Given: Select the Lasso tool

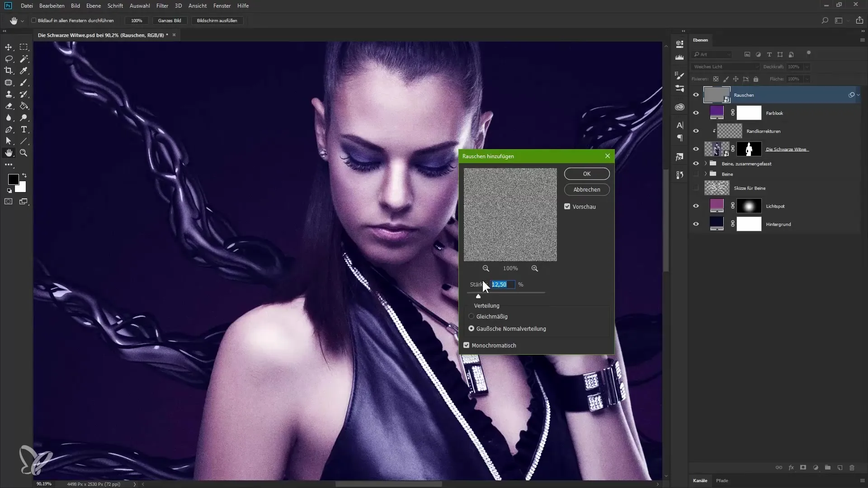Looking at the screenshot, I should coord(9,59).
